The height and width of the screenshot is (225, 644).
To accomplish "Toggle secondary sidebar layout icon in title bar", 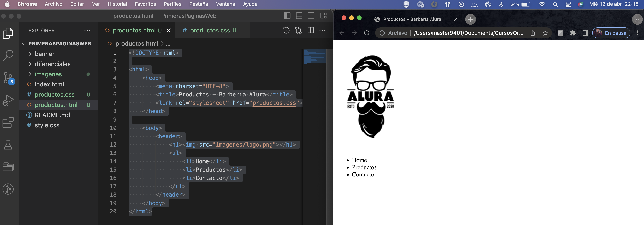I will [311, 16].
